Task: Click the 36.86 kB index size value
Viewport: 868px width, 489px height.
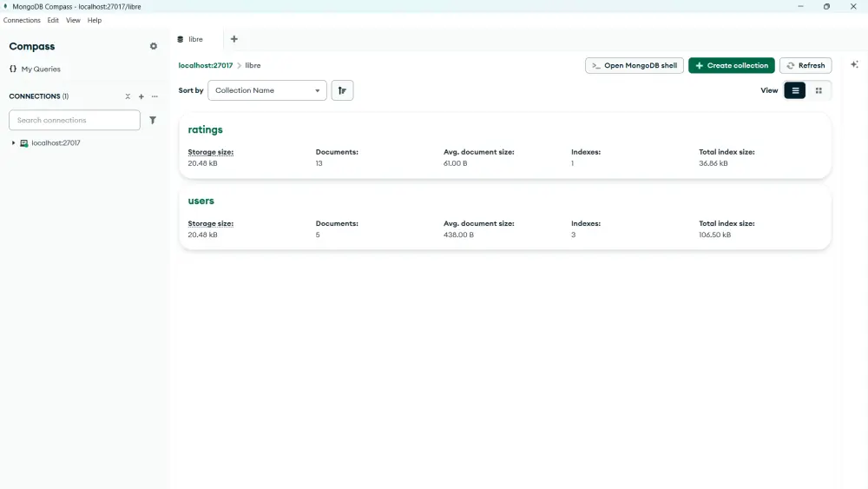Action: coord(713,163)
